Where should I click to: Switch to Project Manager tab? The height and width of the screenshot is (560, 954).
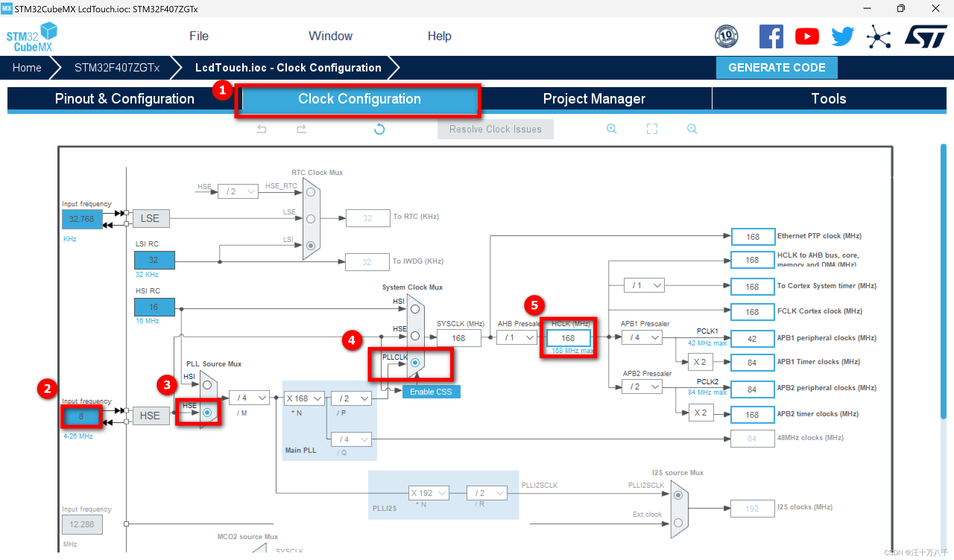click(x=594, y=99)
